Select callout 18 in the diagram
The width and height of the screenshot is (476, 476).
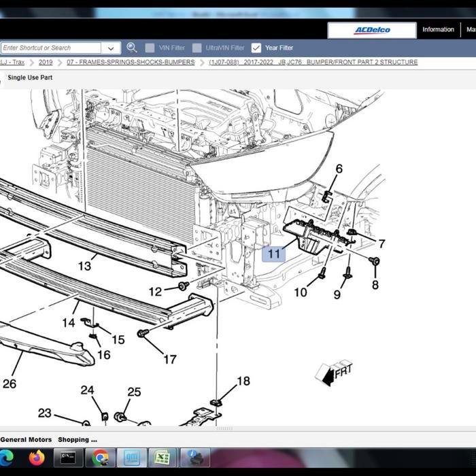[x=243, y=381]
